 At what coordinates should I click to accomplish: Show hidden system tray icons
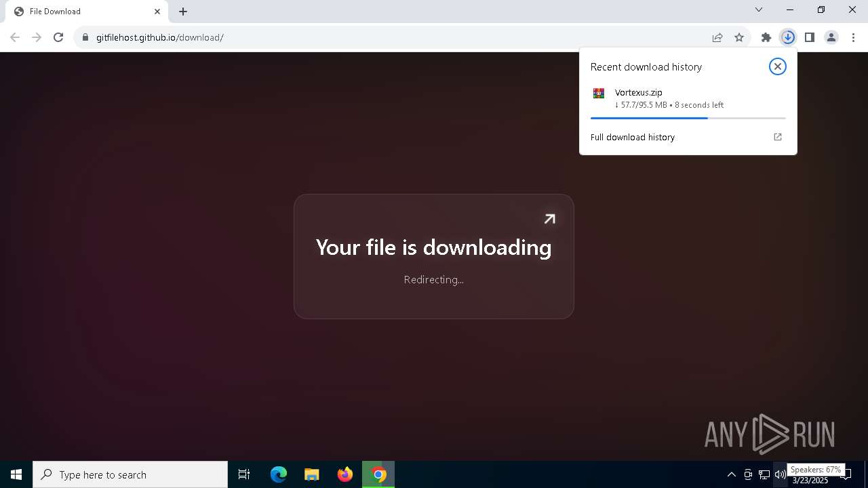(x=732, y=474)
